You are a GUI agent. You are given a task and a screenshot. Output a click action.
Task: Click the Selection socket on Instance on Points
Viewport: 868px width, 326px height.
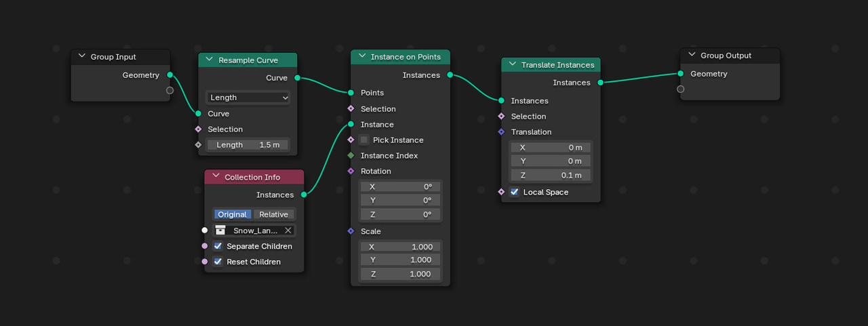[351, 108]
